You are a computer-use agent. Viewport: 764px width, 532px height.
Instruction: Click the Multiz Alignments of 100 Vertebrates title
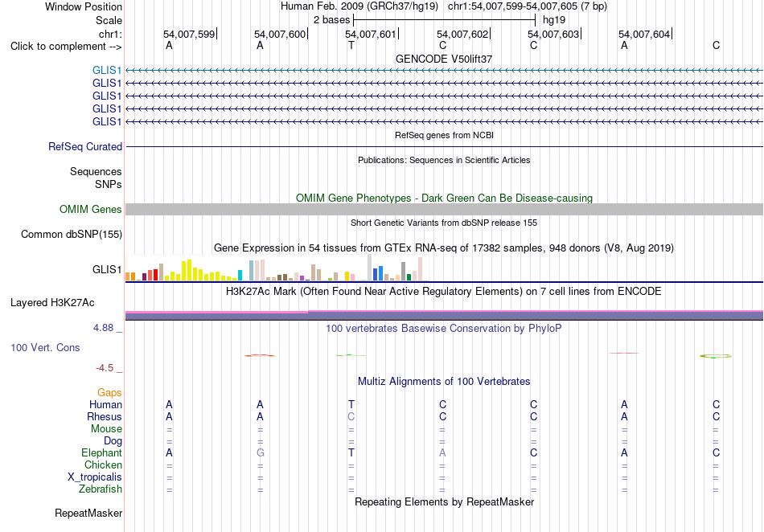[x=444, y=382]
